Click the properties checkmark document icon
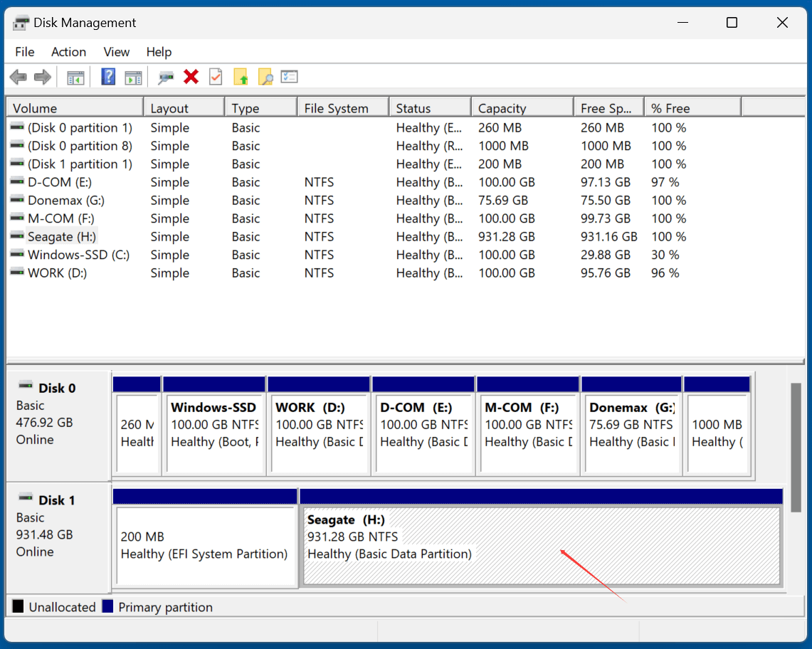This screenshot has width=812, height=649. [216, 77]
